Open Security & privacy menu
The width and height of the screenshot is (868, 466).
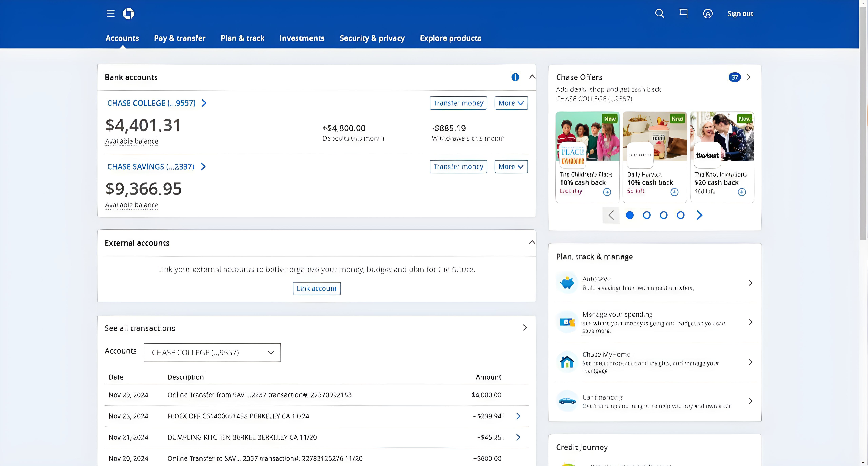(x=372, y=38)
